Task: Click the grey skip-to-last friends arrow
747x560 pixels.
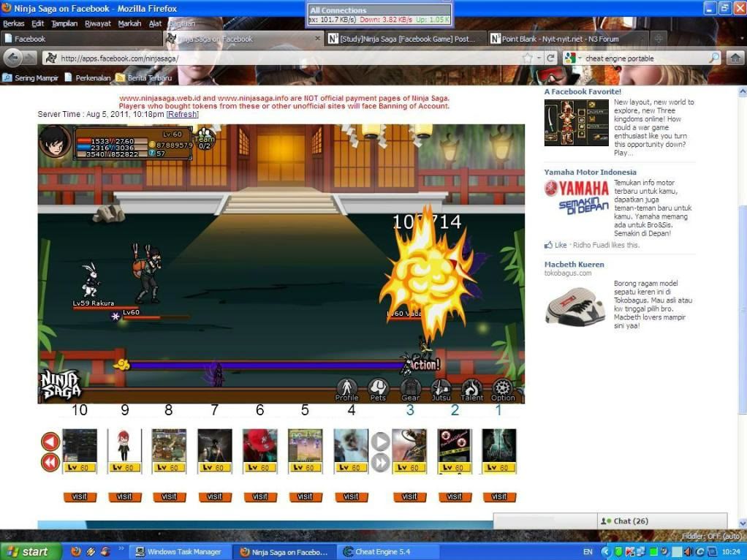Action: coord(380,462)
